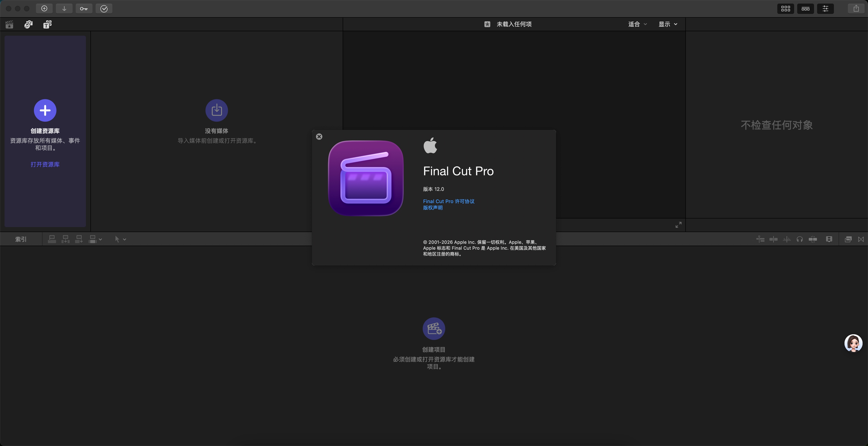Screen dimensions: 868x446
Task: Toggle snapping in the timeline
Action: (813, 239)
